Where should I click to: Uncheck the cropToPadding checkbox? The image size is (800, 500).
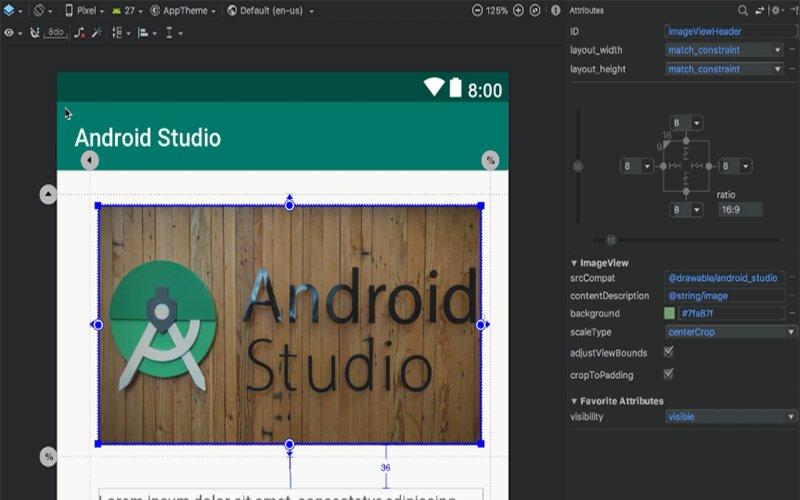[669, 374]
